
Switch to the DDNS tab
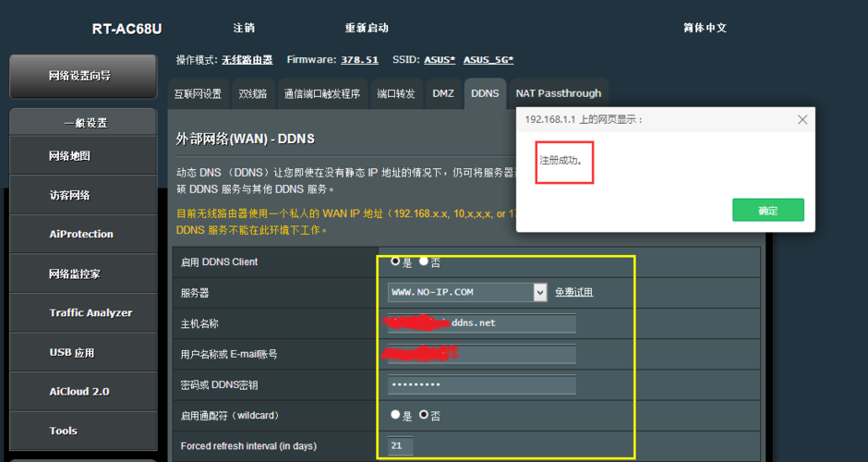click(x=485, y=93)
